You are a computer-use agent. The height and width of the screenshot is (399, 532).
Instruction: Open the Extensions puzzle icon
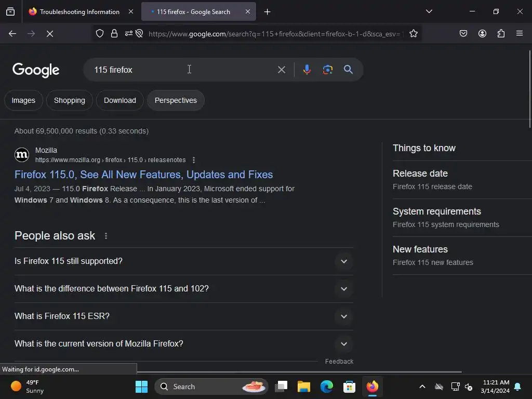[501, 34]
